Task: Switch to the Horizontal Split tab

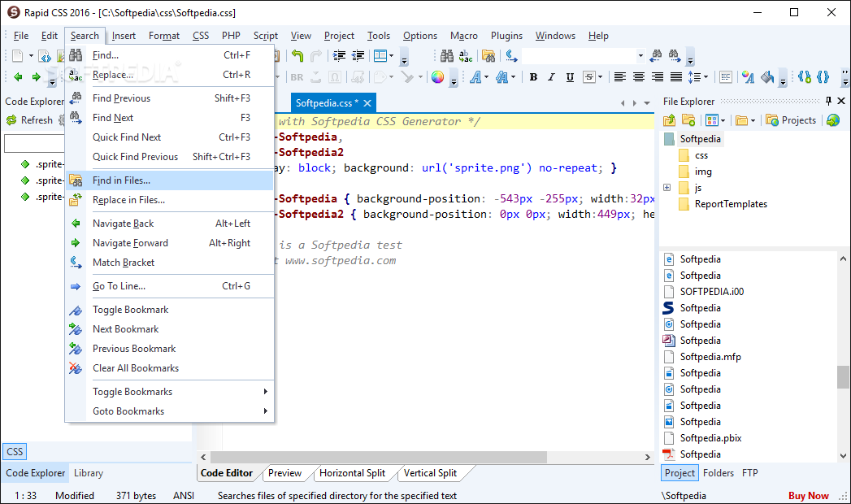Action: pos(352,473)
